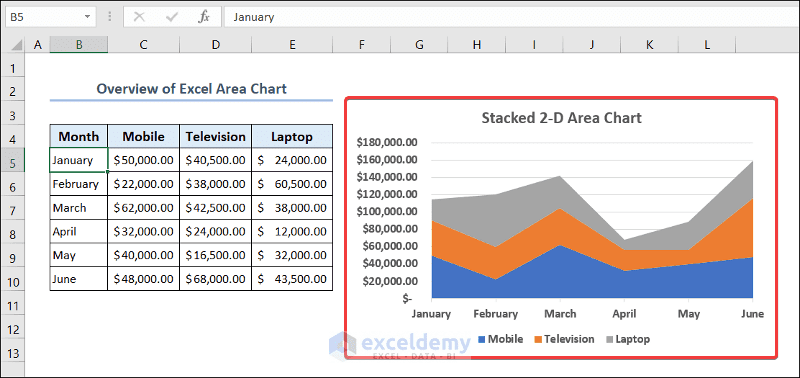The image size is (800, 378).
Task: Click the $180,000.00 vertical axis label
Action: point(387,142)
